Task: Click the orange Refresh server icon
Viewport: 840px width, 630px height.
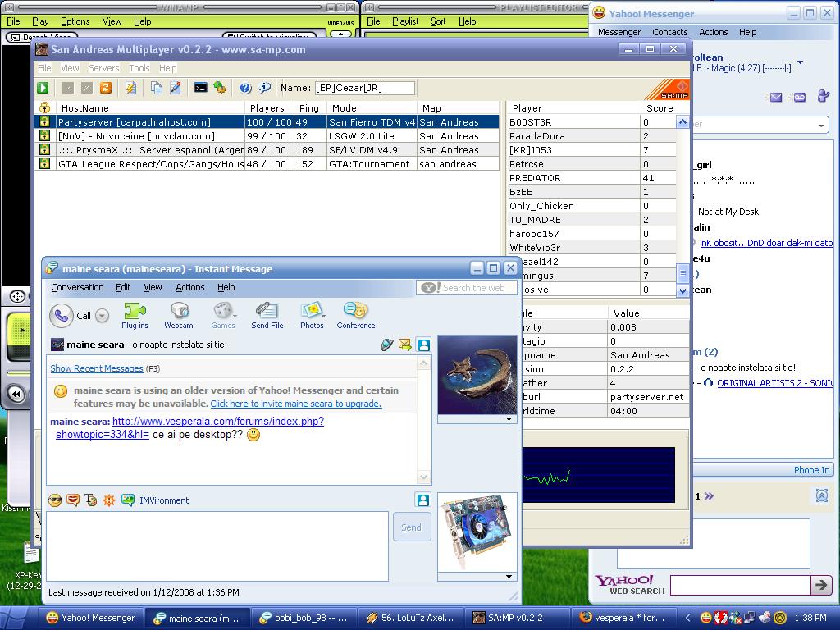Action: point(106,88)
